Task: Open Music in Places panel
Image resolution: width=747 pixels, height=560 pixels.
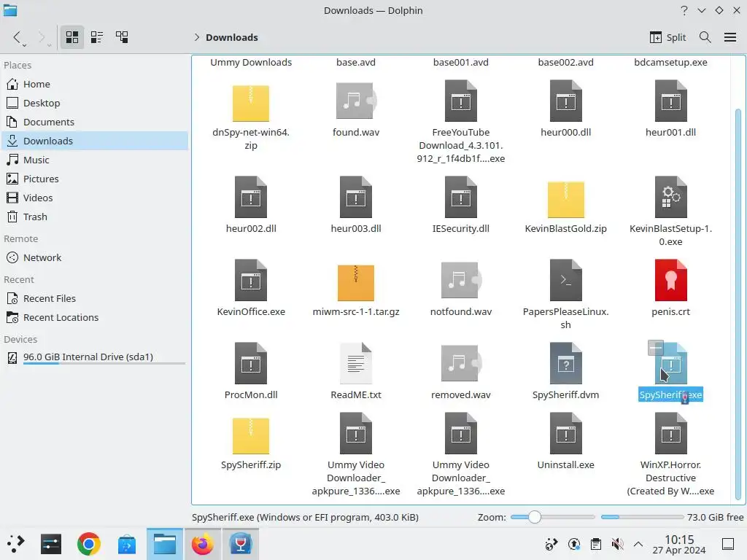Action: 94,160
